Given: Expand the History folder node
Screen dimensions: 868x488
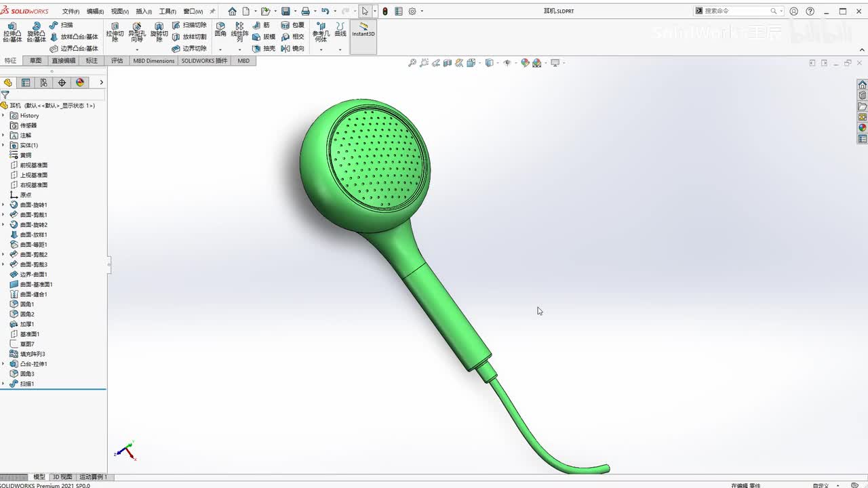Looking at the screenshot, I should point(3,116).
